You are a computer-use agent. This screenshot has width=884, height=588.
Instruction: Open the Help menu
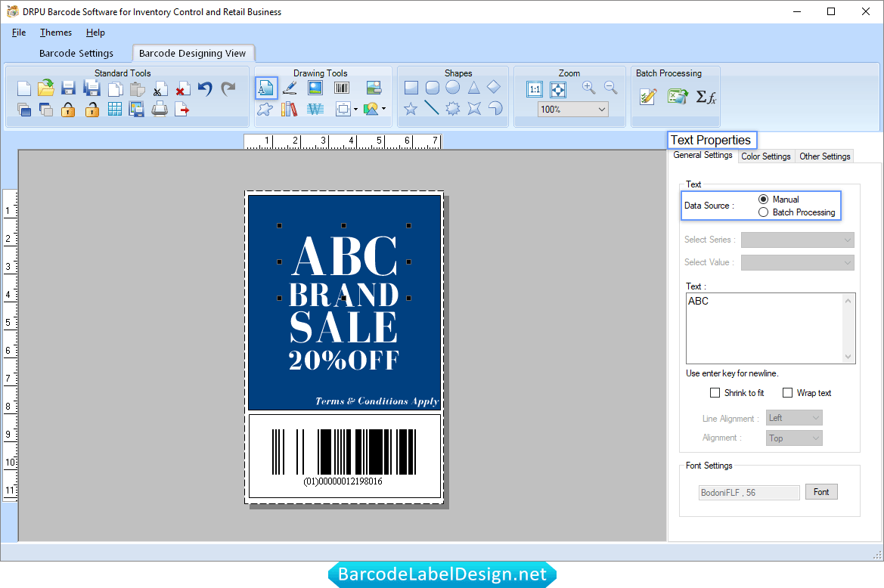click(95, 32)
